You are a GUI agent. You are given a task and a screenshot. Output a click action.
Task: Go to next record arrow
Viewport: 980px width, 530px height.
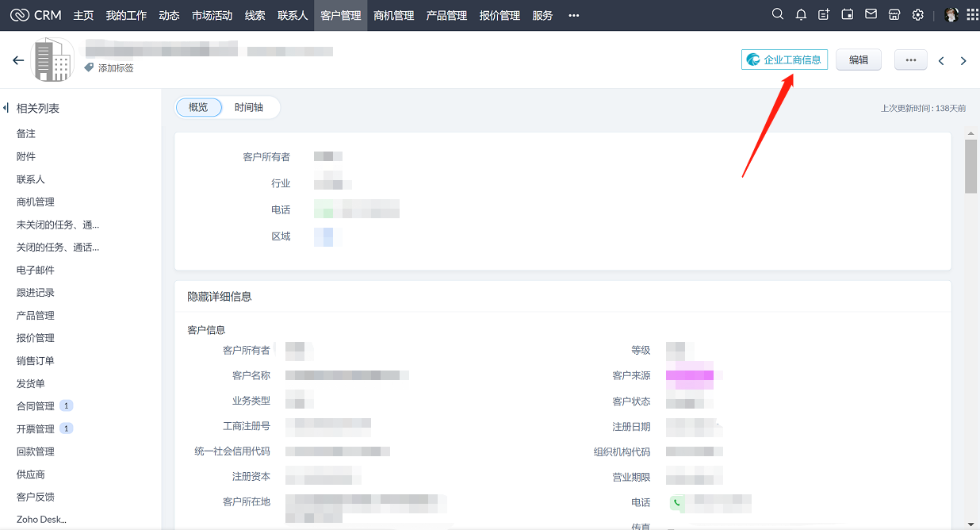(x=963, y=60)
